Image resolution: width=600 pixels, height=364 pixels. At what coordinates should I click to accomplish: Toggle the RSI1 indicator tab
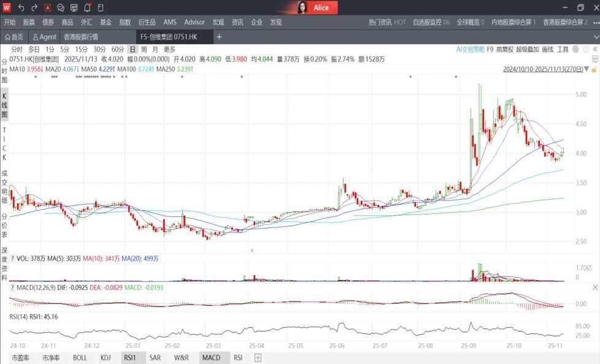pyautogui.click(x=130, y=358)
